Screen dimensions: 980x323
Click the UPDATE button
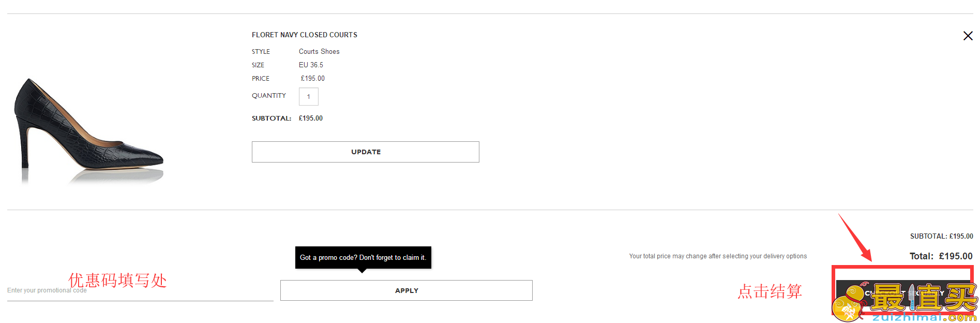(x=365, y=152)
